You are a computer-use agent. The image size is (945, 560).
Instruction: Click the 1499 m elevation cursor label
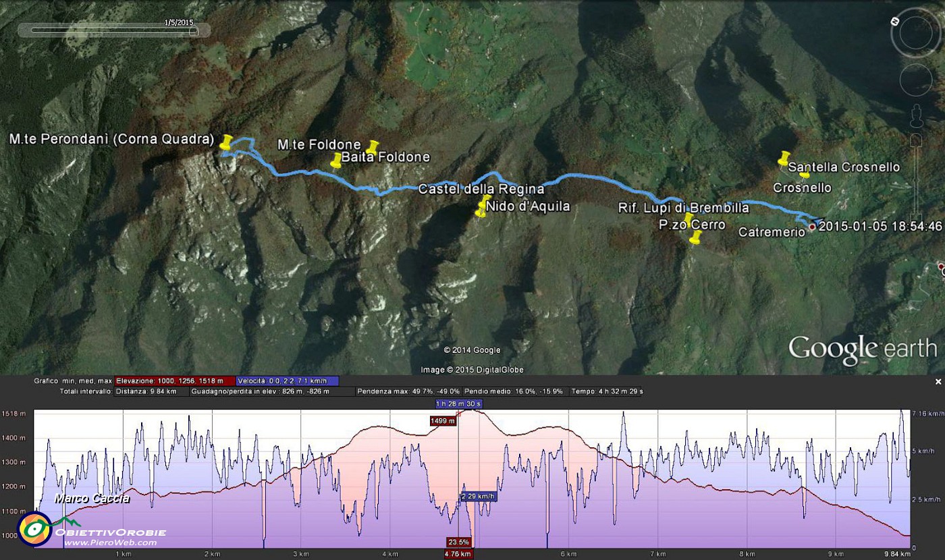(x=443, y=420)
